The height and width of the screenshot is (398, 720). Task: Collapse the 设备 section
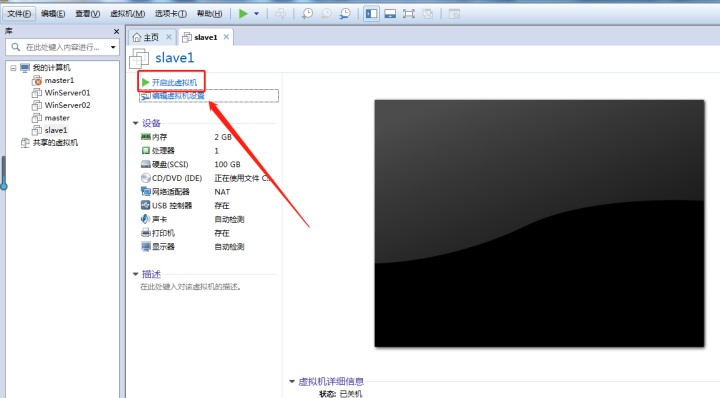coord(135,123)
